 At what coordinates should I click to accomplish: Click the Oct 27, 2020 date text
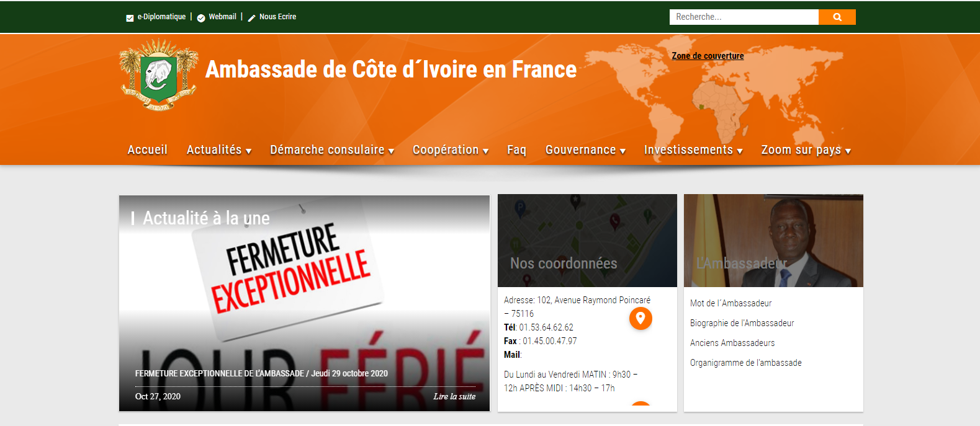point(158,396)
